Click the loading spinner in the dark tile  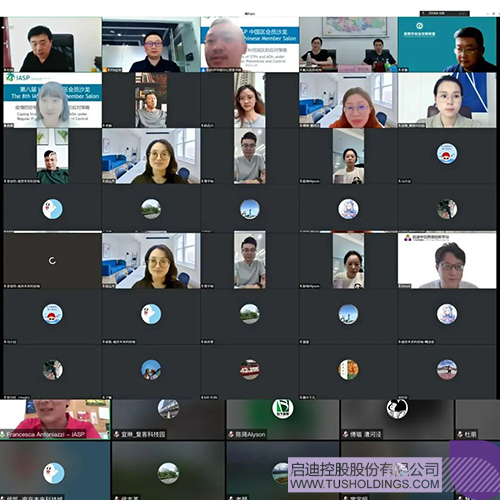(52, 261)
